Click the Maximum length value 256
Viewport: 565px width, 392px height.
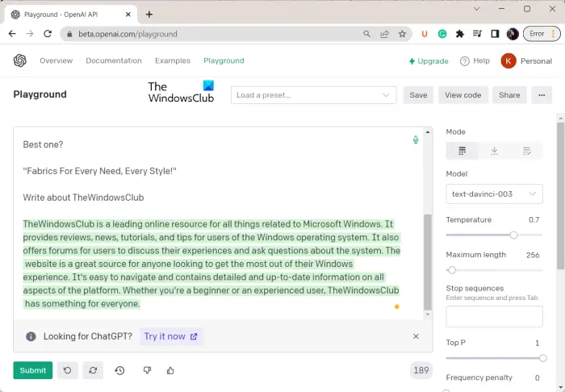[533, 255]
